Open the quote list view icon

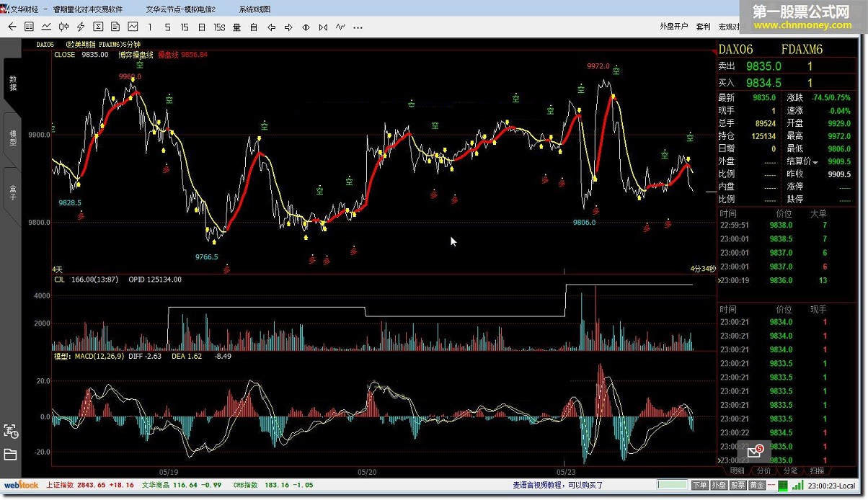pos(29,27)
